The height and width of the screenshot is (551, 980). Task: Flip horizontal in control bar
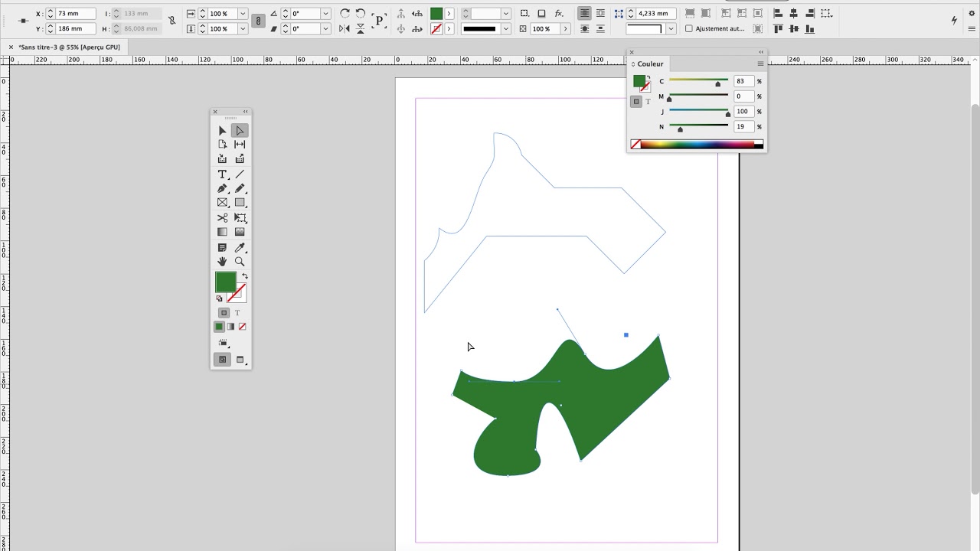[x=345, y=29]
